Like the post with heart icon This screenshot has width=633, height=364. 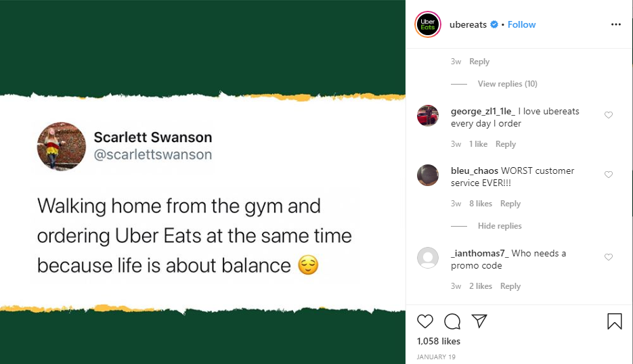[x=425, y=321]
